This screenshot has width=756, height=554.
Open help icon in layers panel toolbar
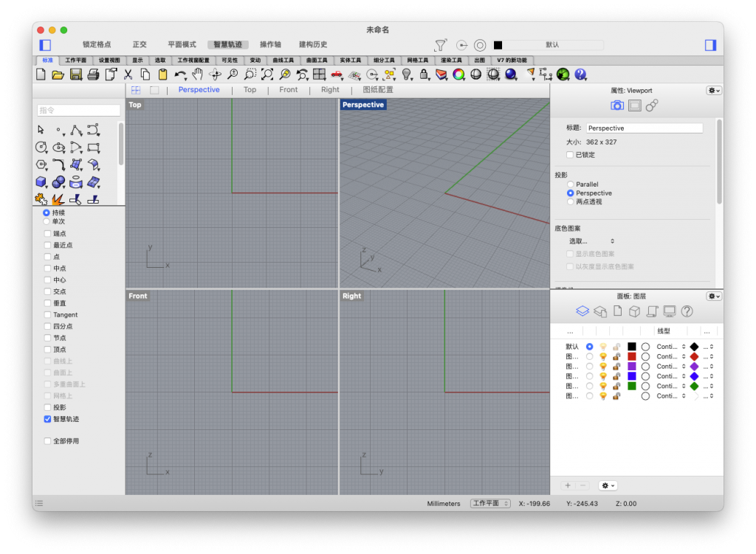pos(687,311)
